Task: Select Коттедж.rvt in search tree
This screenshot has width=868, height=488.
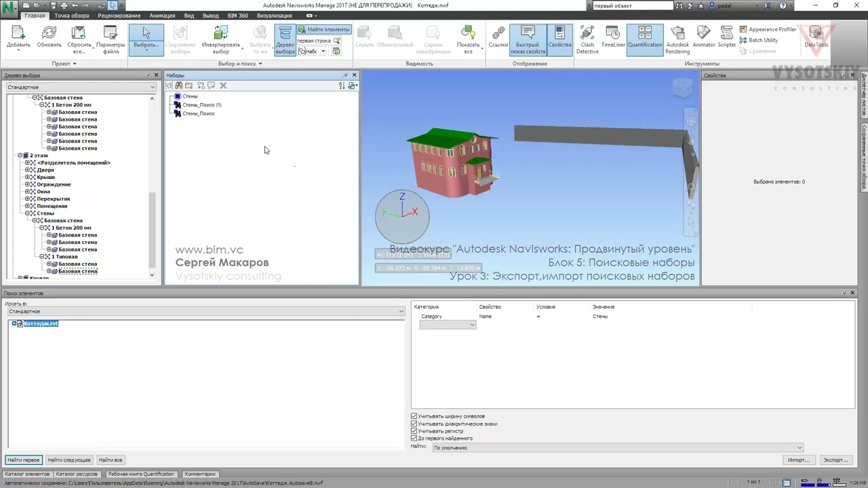Action: point(41,324)
